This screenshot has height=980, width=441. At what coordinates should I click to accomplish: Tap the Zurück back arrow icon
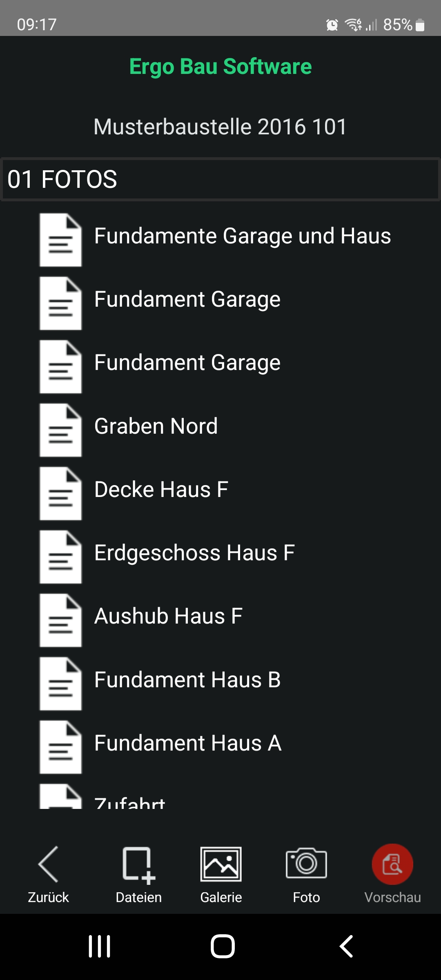pos(48,864)
